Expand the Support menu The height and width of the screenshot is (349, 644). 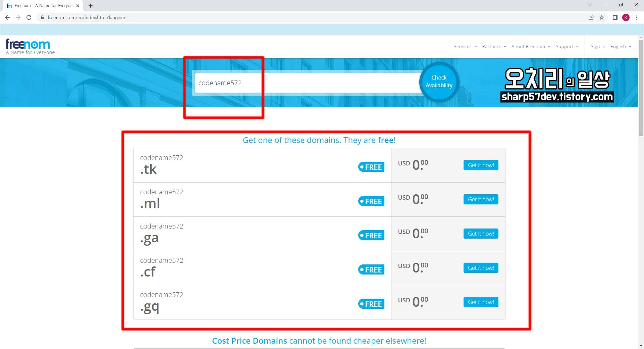tap(567, 46)
